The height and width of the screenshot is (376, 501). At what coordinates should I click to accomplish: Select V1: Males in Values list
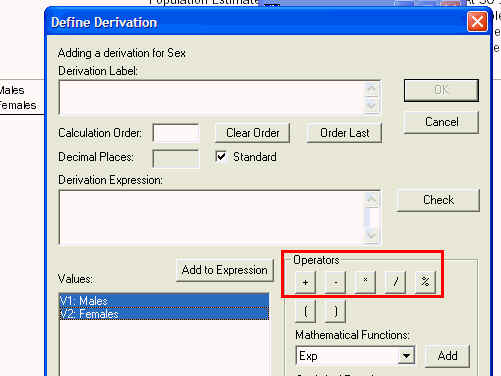164,301
